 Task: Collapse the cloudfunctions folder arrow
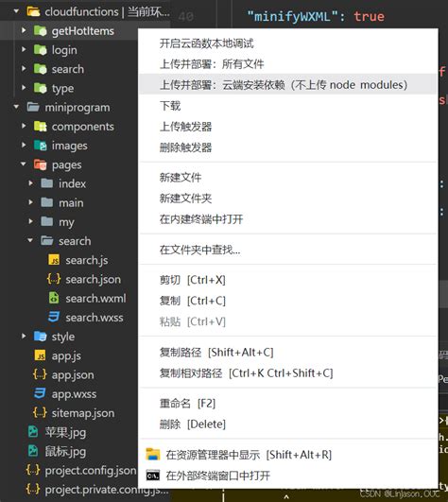click(x=16, y=11)
